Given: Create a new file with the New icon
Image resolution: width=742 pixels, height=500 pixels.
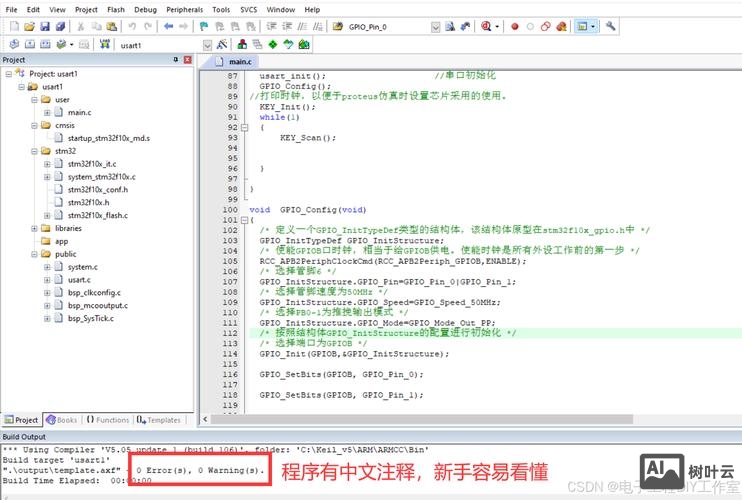Looking at the screenshot, I should click(x=14, y=26).
